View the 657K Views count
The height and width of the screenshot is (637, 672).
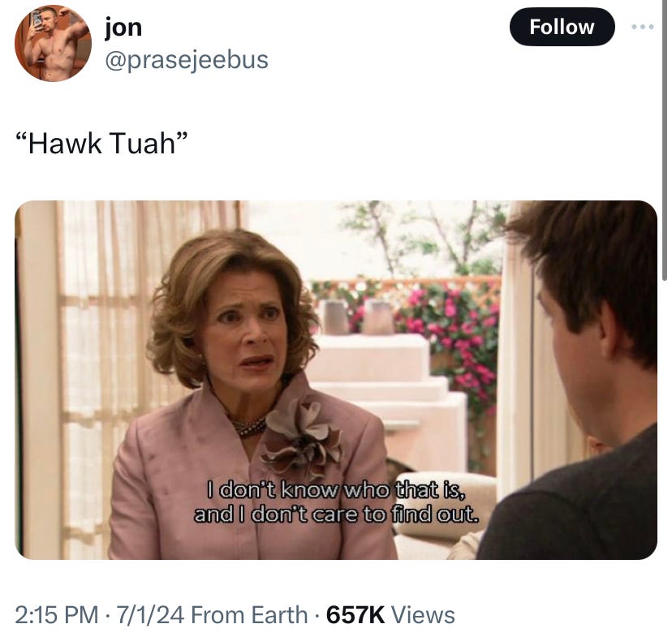tap(390, 615)
